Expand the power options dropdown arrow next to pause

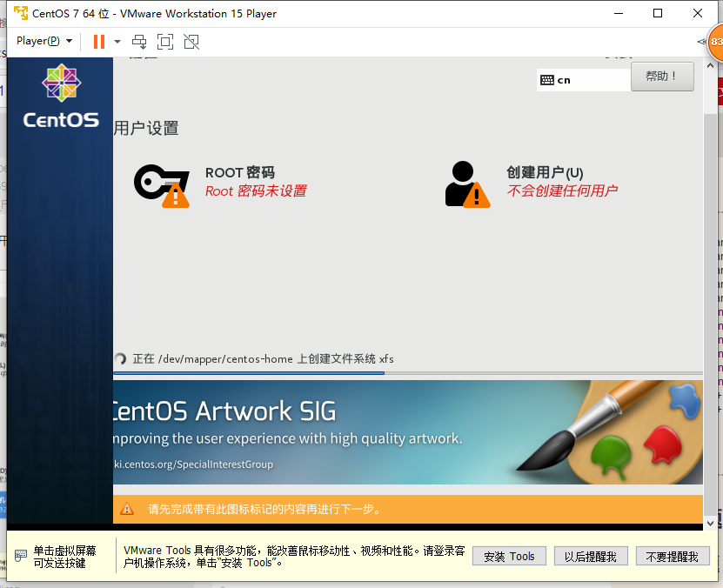coord(117,42)
